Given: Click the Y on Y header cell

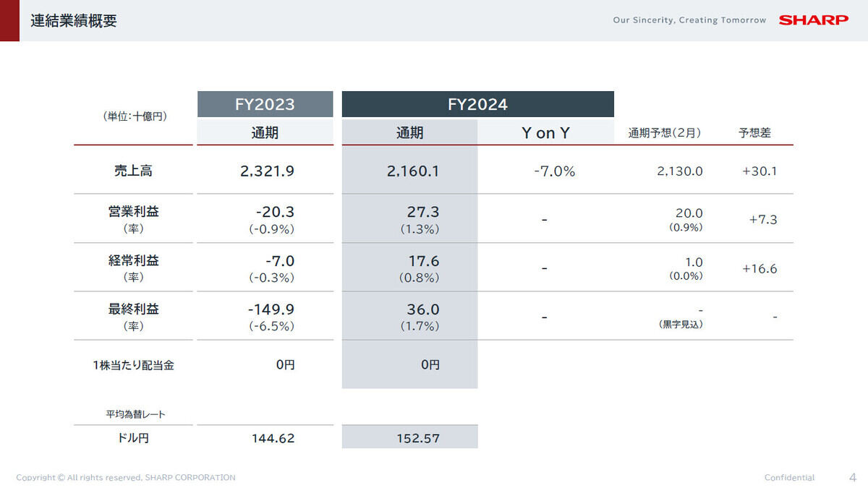Looking at the screenshot, I should (545, 133).
